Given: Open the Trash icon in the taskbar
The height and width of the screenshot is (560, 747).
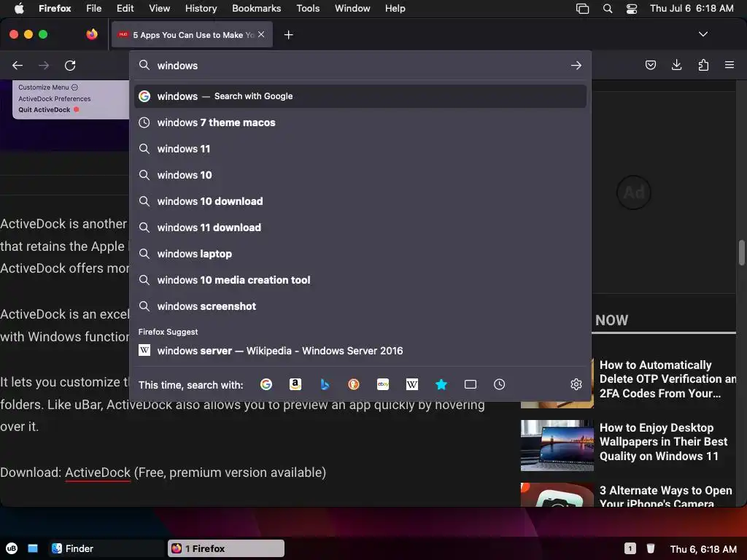Looking at the screenshot, I should coord(650,548).
